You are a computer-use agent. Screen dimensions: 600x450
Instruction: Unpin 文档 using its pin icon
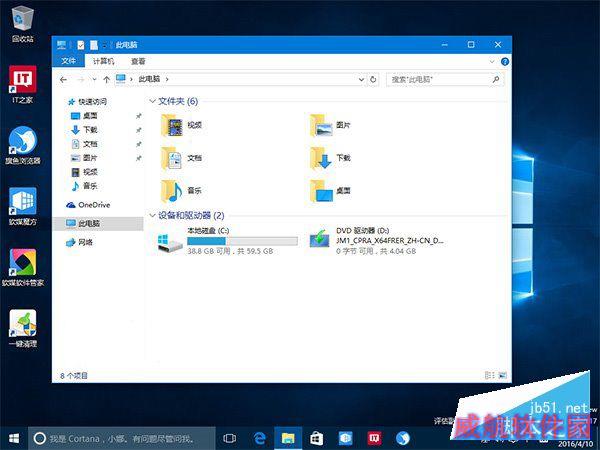click(x=139, y=144)
